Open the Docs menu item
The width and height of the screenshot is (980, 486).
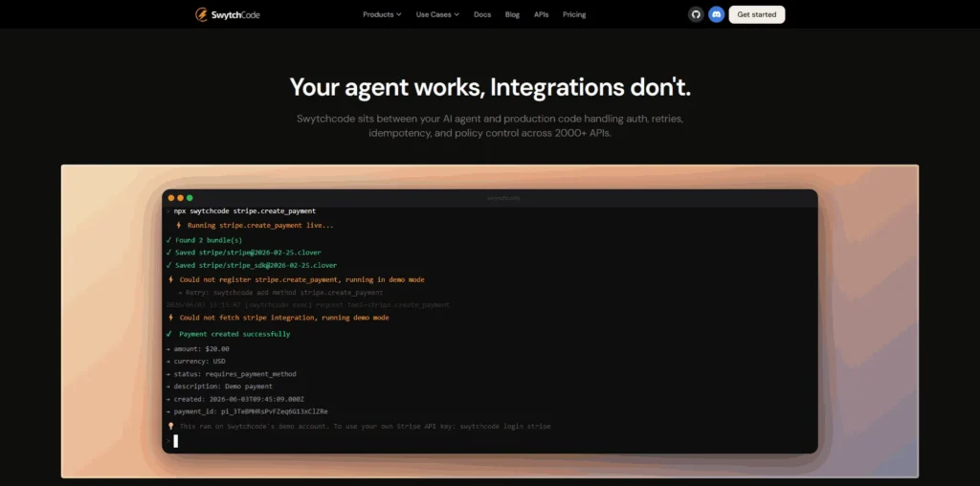pyautogui.click(x=482, y=14)
